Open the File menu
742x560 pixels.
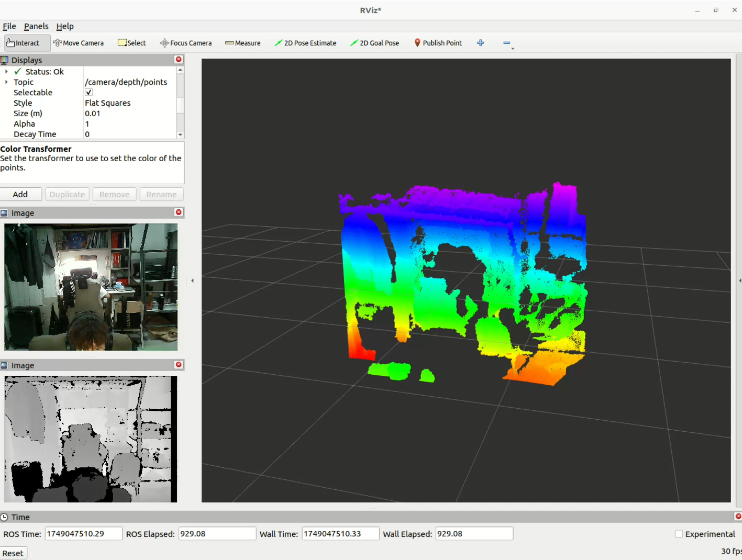pyautogui.click(x=9, y=26)
